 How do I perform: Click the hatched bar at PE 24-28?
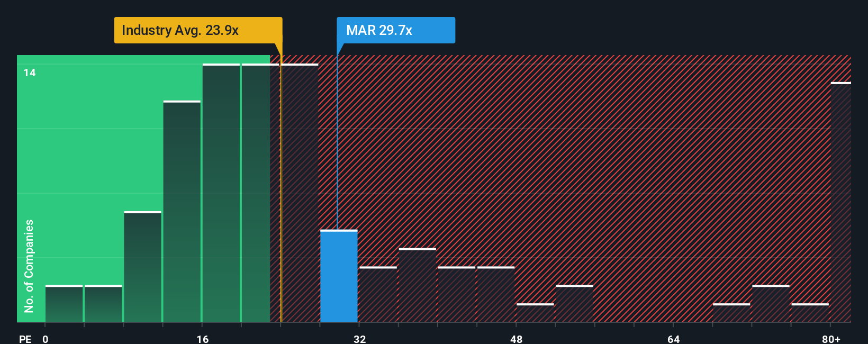click(x=300, y=193)
